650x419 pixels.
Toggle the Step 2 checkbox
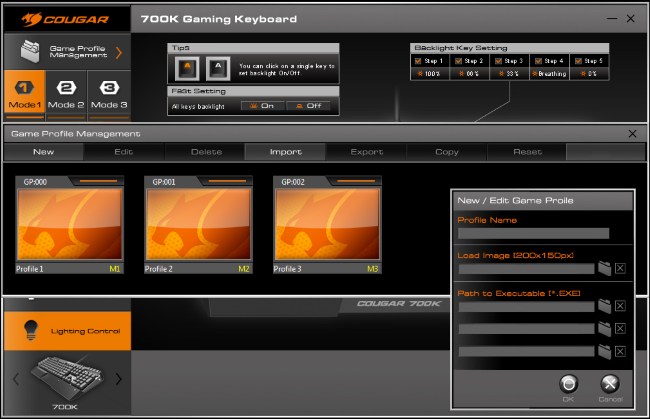pos(458,61)
